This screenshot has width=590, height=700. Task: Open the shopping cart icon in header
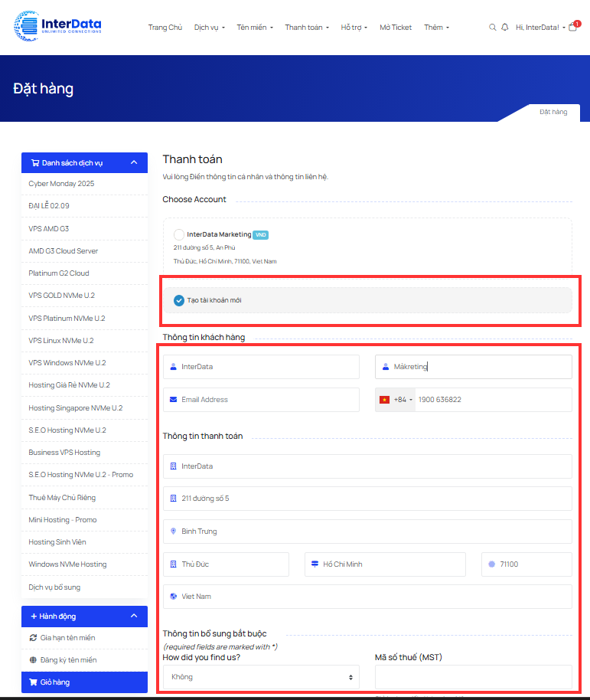click(x=573, y=28)
